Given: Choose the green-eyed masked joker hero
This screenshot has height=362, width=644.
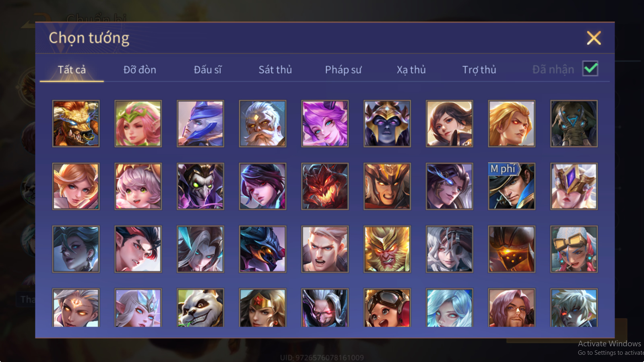Looking at the screenshot, I should click(200, 186).
